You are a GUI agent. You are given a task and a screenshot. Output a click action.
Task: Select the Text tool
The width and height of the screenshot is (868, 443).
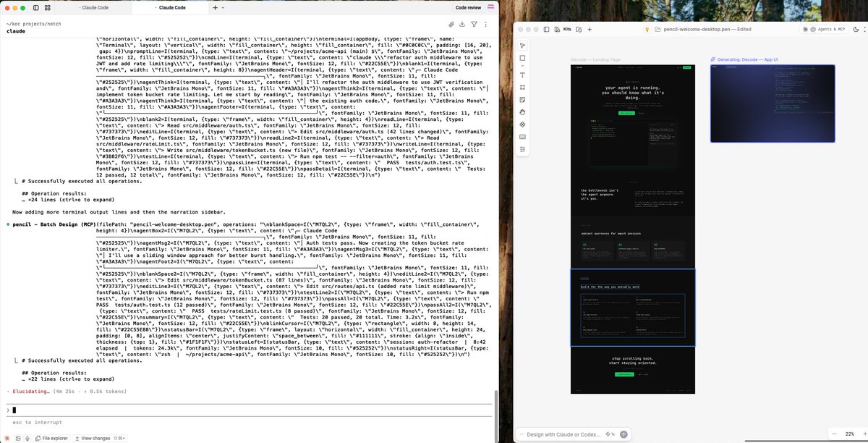[x=522, y=75]
